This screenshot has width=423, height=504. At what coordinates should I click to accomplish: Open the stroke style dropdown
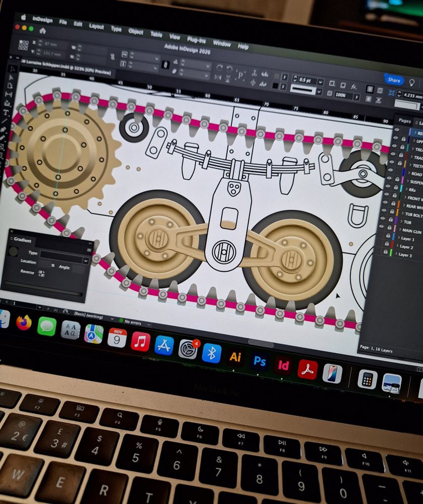coord(319,92)
